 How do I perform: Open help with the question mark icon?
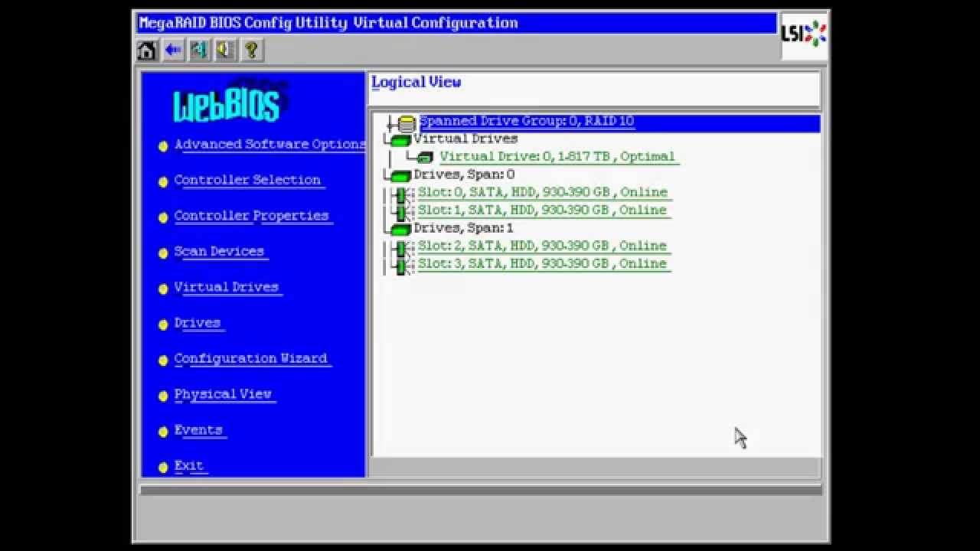(251, 51)
